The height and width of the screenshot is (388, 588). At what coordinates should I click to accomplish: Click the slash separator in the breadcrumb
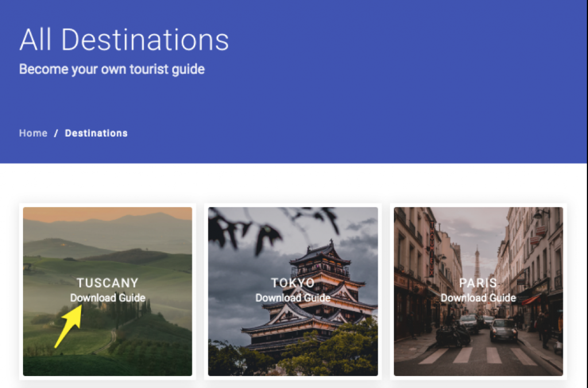click(x=56, y=133)
